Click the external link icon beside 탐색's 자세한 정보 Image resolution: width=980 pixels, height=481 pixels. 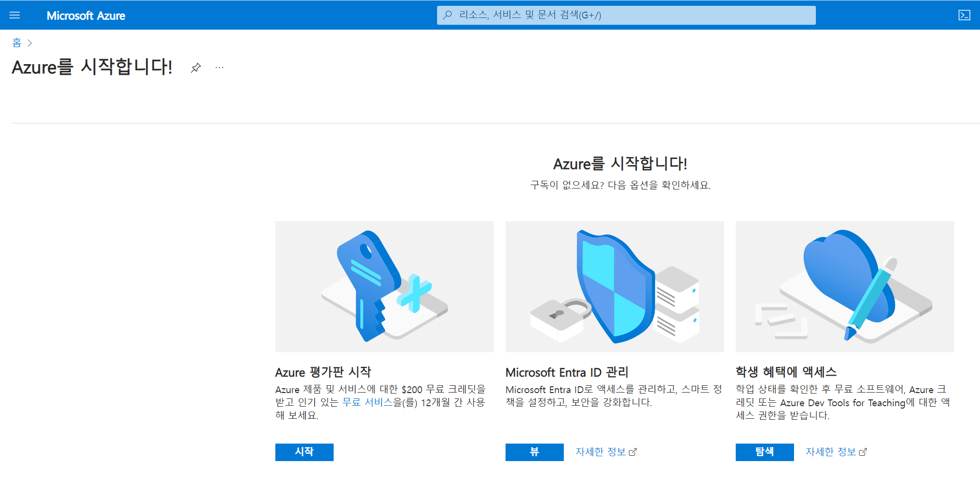[863, 452]
